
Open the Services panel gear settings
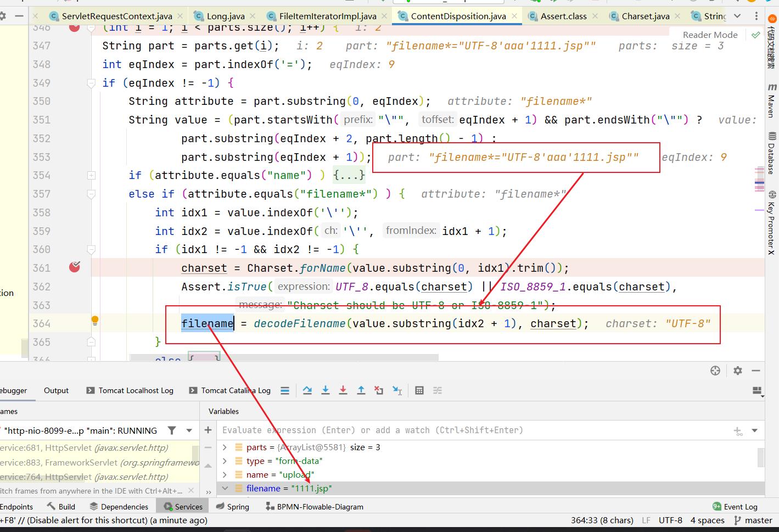(x=737, y=371)
